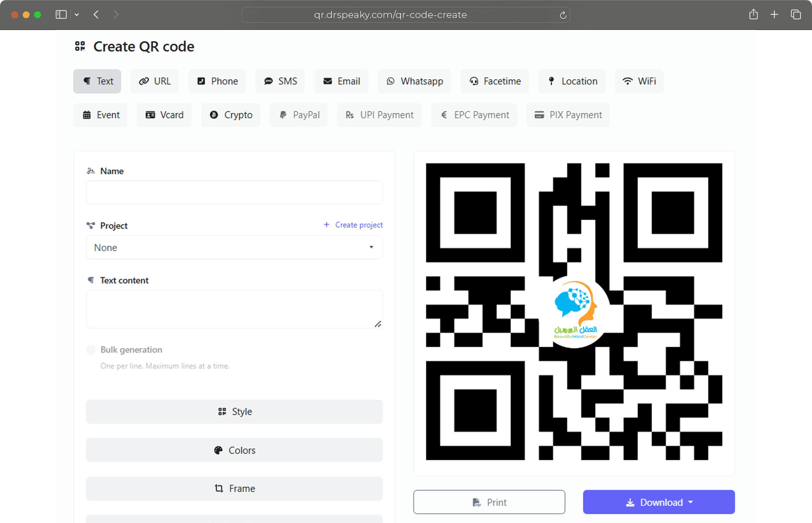812x523 pixels.
Task: Expand the Colors section
Action: pyautogui.click(x=234, y=450)
